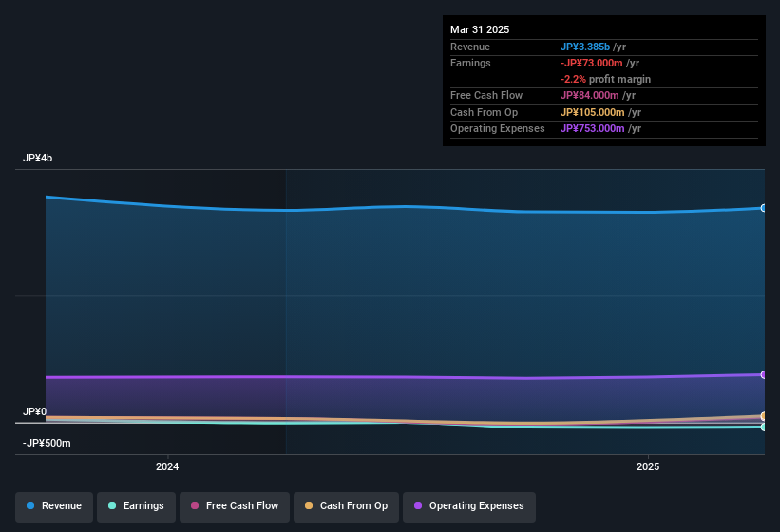The height and width of the screenshot is (532, 780).
Task: Click the JP¥0 y-axis label
Action: [x=34, y=411]
